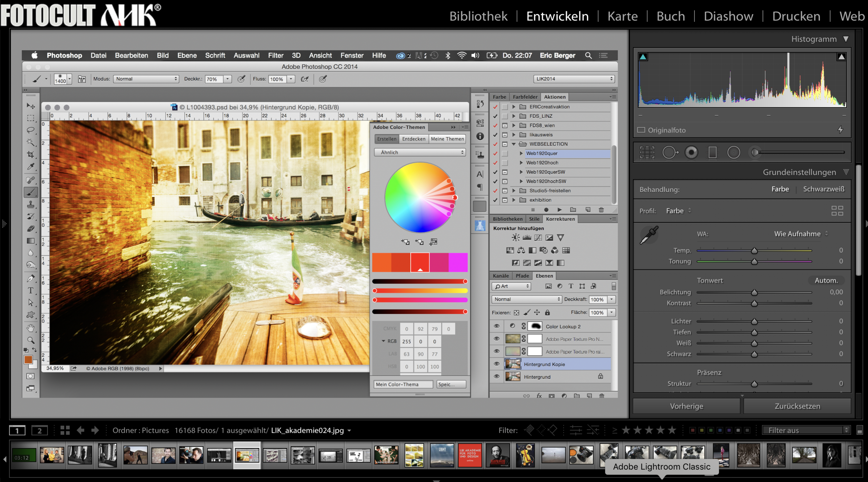Select the Move tool
The width and height of the screenshot is (868, 482).
coord(31,106)
